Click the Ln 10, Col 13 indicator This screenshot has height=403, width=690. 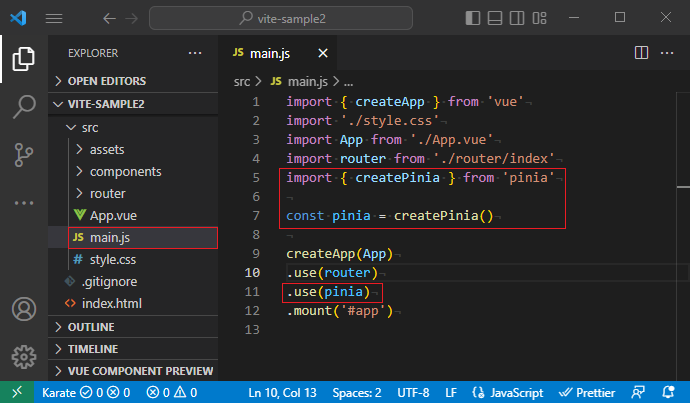click(282, 392)
